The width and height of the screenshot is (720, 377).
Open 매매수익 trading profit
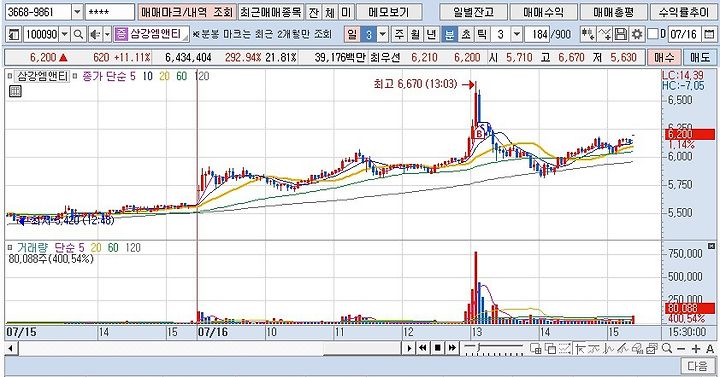tap(544, 12)
